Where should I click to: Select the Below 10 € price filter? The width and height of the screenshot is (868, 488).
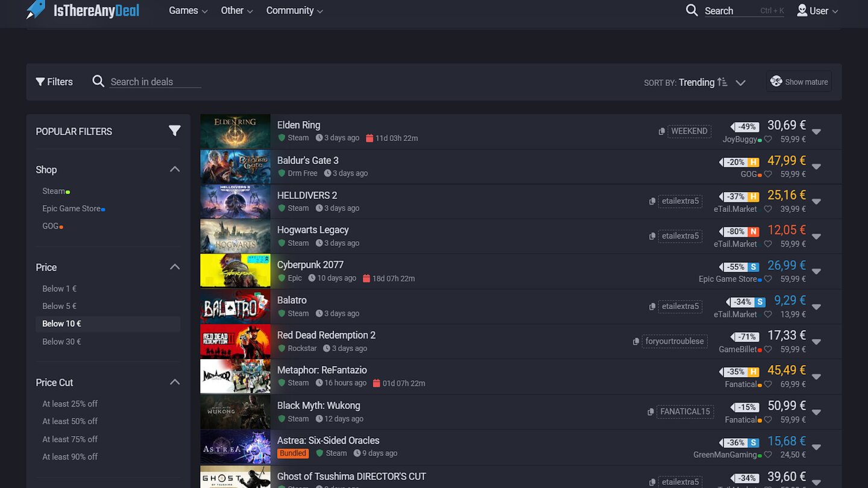[x=61, y=324]
